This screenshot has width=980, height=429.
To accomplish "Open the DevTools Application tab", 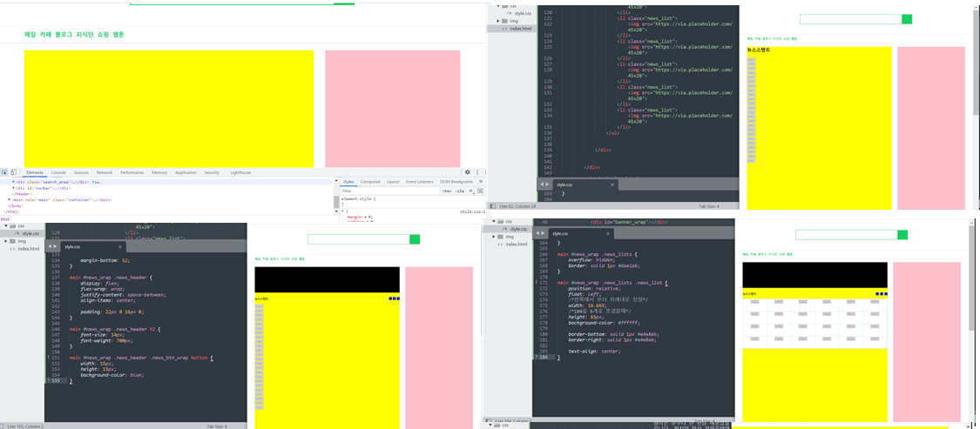I will (186, 172).
